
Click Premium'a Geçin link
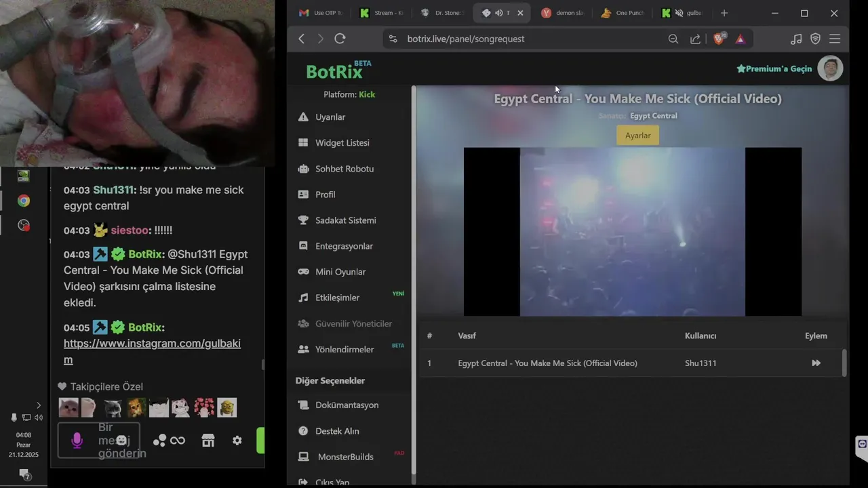pyautogui.click(x=774, y=68)
